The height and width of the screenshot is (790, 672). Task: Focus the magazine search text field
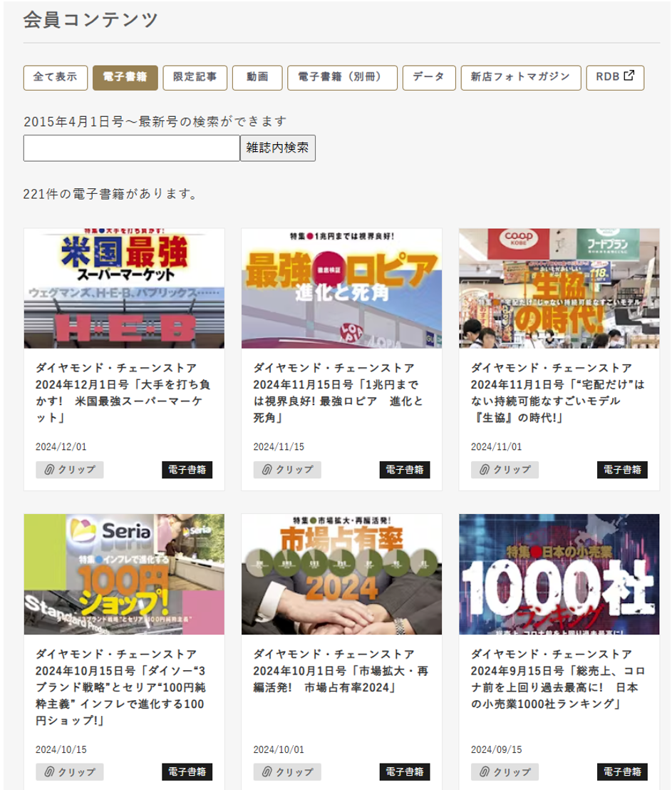point(131,148)
